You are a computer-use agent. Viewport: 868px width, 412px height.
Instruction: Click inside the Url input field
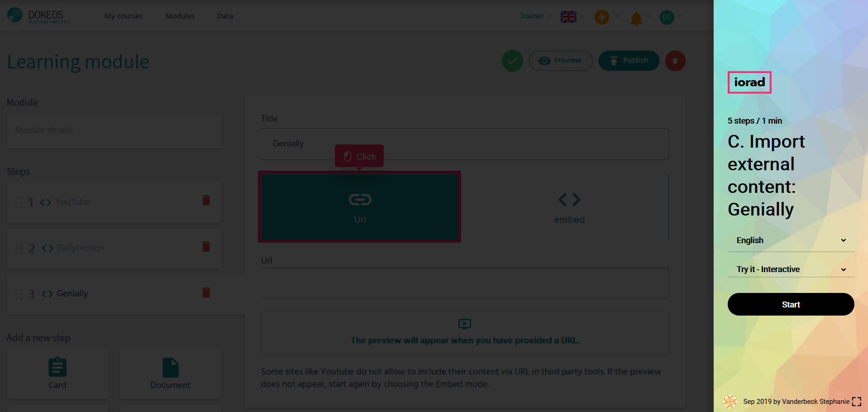(464, 283)
